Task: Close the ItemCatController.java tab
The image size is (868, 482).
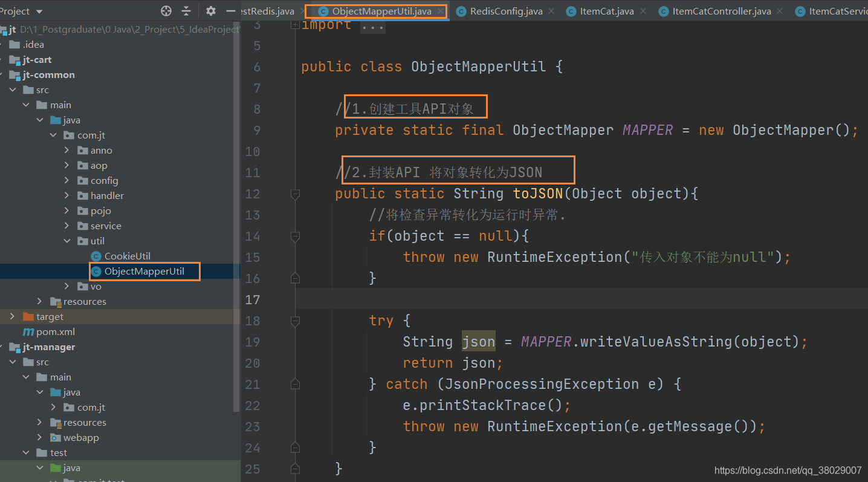Action: point(780,11)
